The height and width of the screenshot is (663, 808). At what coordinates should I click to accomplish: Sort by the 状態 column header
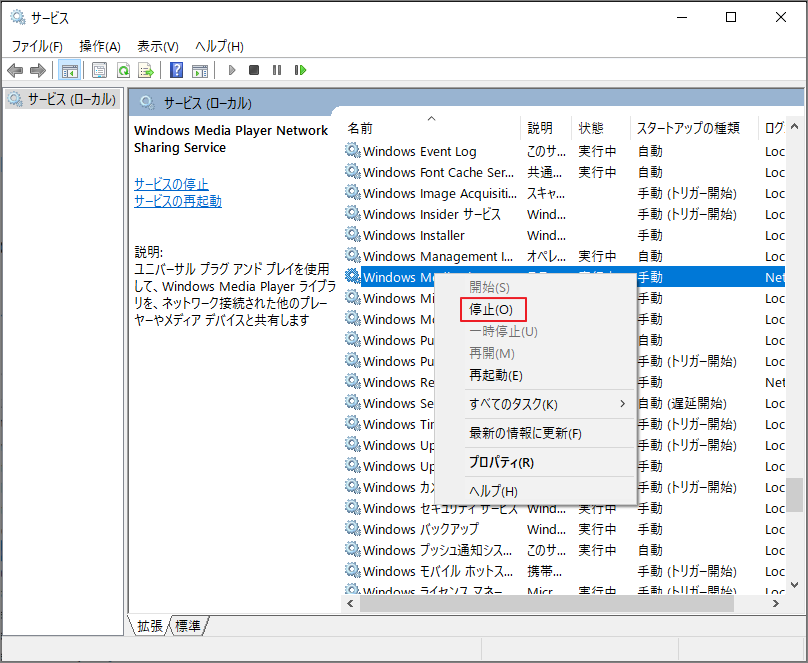tap(601, 128)
